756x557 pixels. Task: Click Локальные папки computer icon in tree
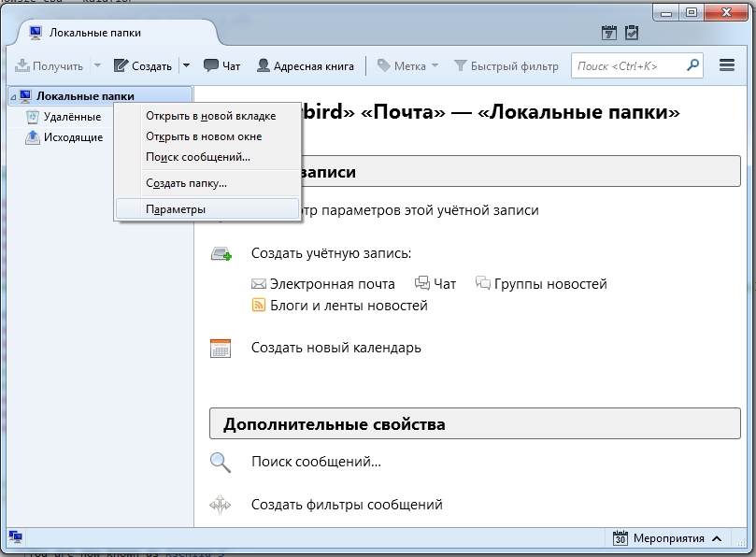pos(25,96)
